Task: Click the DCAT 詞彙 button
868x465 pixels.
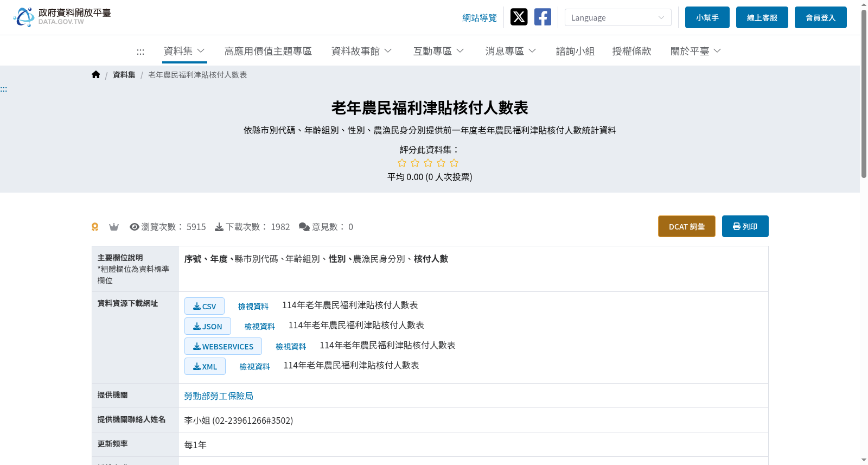Action: pyautogui.click(x=687, y=226)
